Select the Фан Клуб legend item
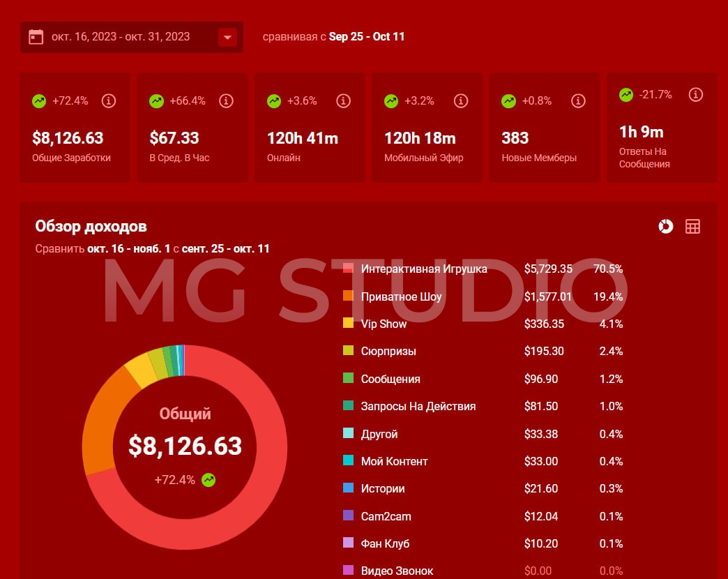The image size is (728, 579). [385, 544]
